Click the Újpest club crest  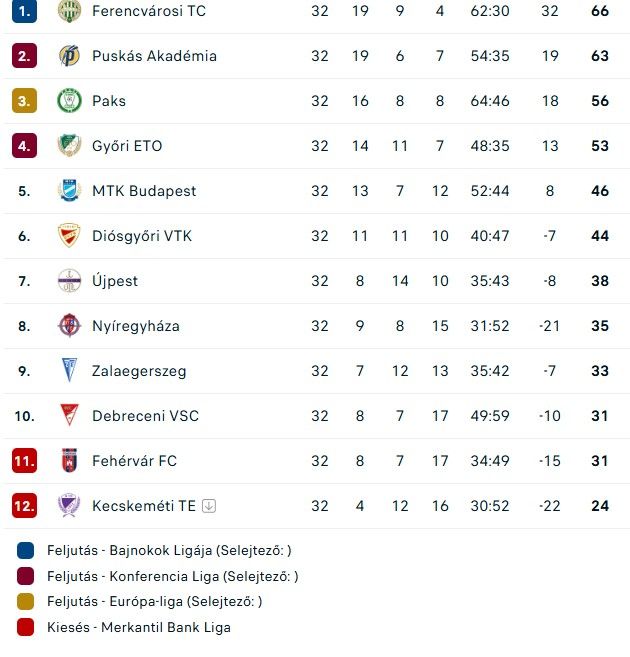click(x=69, y=280)
